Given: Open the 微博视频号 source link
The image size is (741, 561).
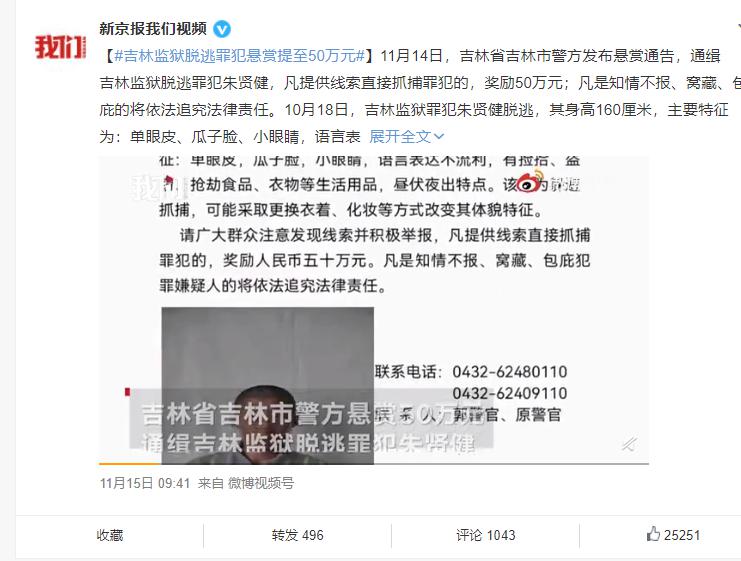Looking at the screenshot, I should [x=260, y=483].
